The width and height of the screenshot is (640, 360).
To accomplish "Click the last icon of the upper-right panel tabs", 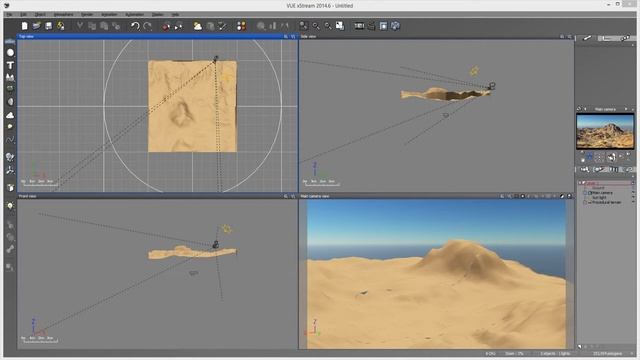I will pos(625,38).
